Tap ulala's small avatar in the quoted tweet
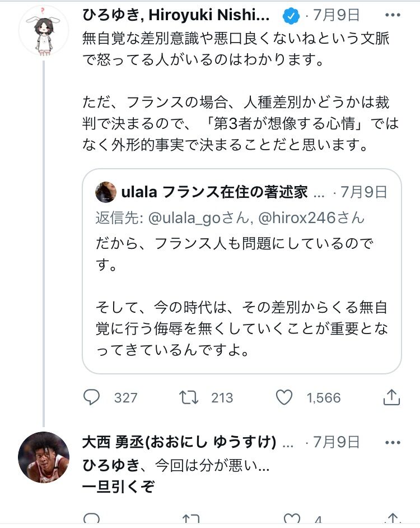Viewport: 420px width, 528px height. point(105,192)
